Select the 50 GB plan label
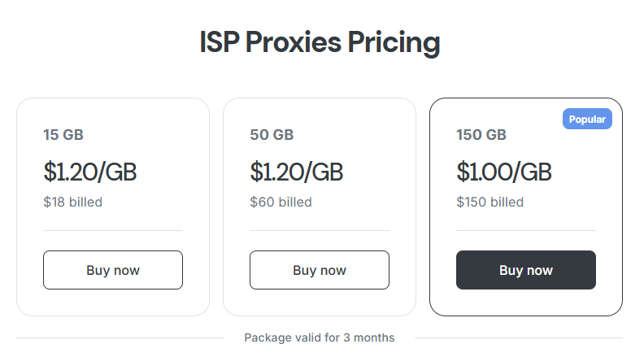644x357 pixels. pyautogui.click(x=272, y=135)
